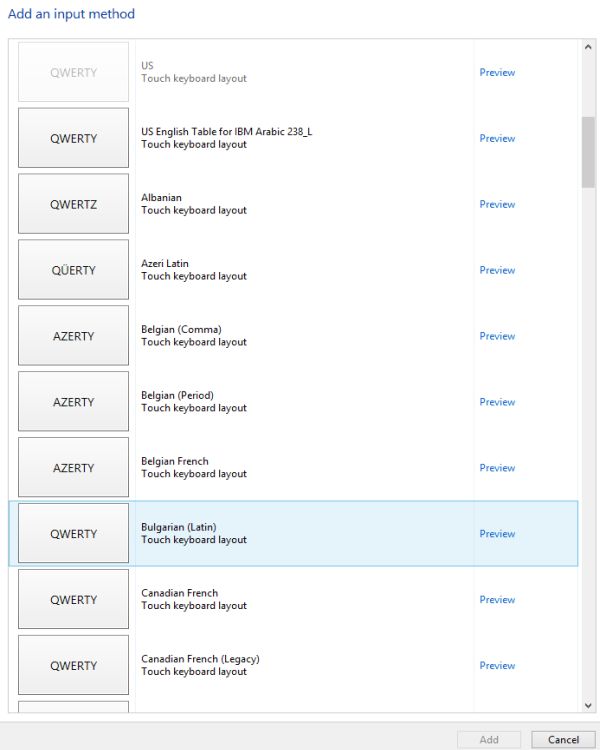Select the Bulgarian (Latin) list item text
The height and width of the screenshot is (750, 600).
click(179, 527)
